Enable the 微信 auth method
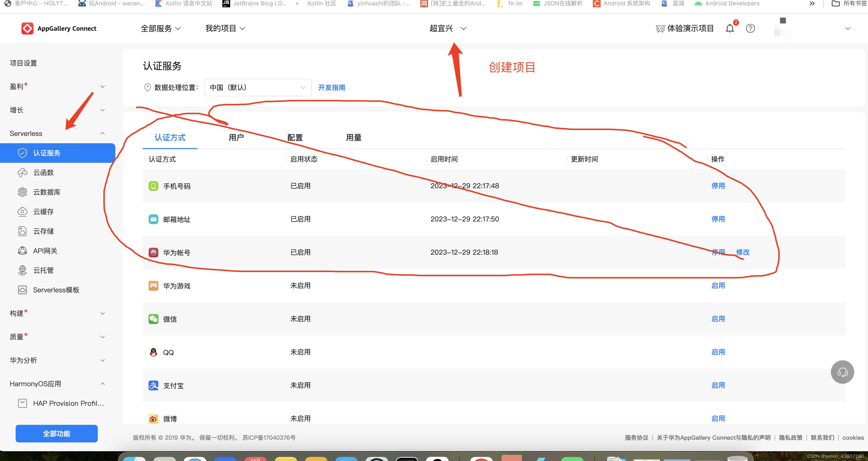Image resolution: width=868 pixels, height=461 pixels. click(x=718, y=319)
